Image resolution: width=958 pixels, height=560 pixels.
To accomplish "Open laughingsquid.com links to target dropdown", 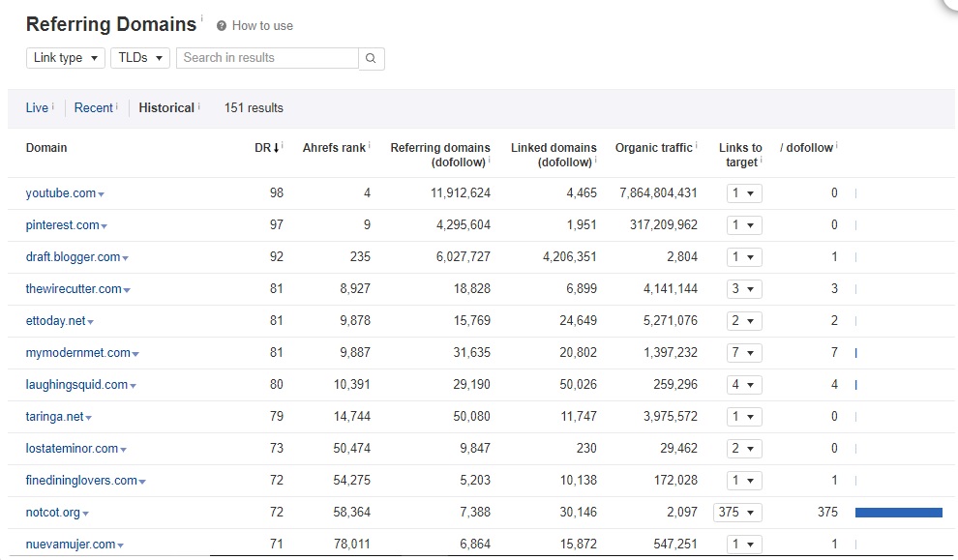I will click(743, 385).
